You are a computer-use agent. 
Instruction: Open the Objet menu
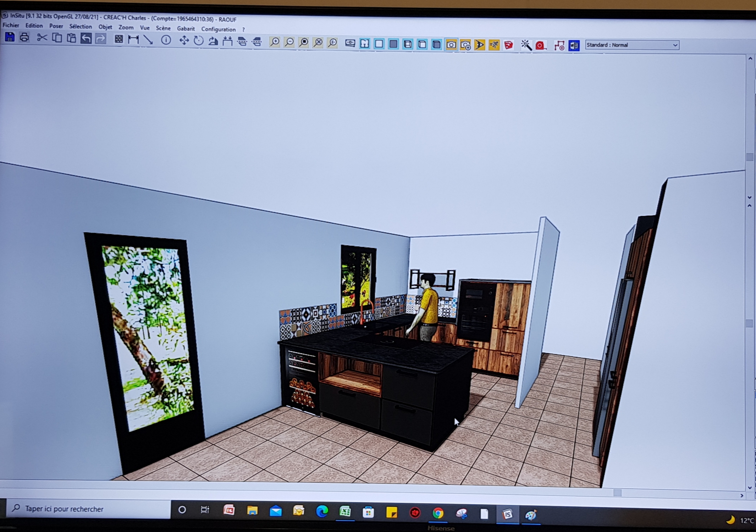(x=105, y=27)
